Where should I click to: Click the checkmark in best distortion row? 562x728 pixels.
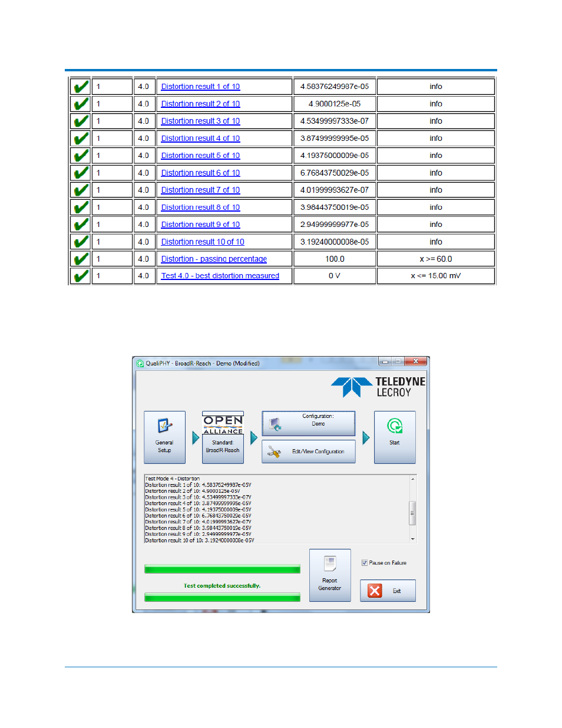point(81,276)
